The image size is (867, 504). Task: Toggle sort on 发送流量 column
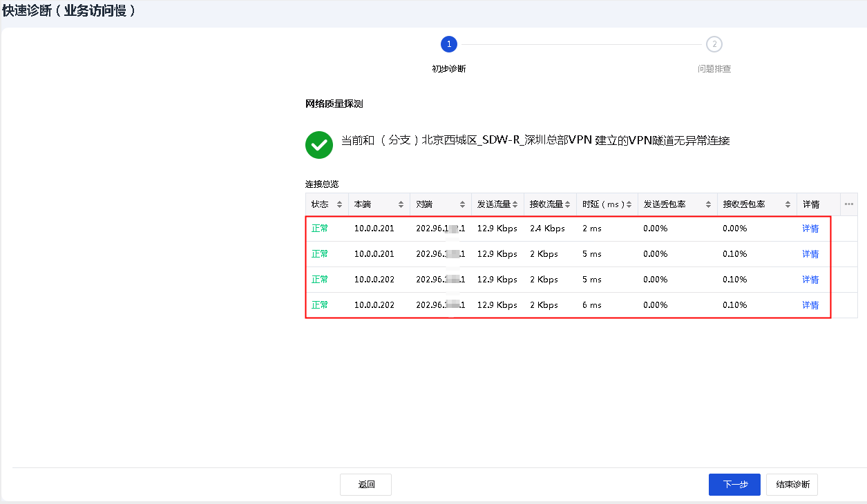click(515, 205)
